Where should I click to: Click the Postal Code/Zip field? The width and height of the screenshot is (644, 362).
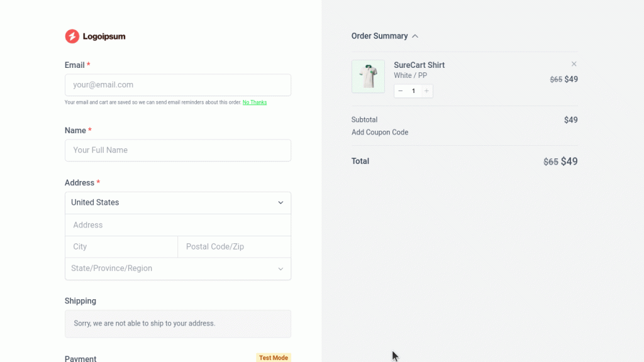(234, 246)
